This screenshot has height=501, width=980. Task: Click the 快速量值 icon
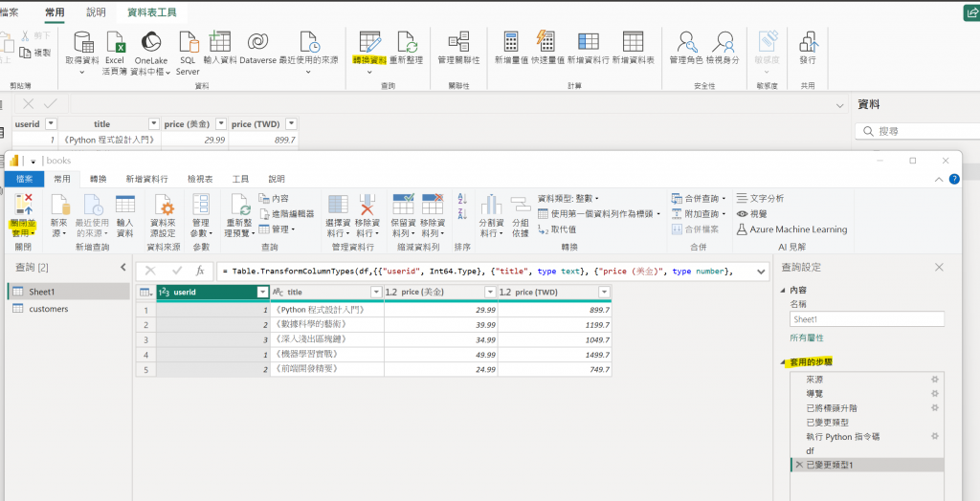547,42
